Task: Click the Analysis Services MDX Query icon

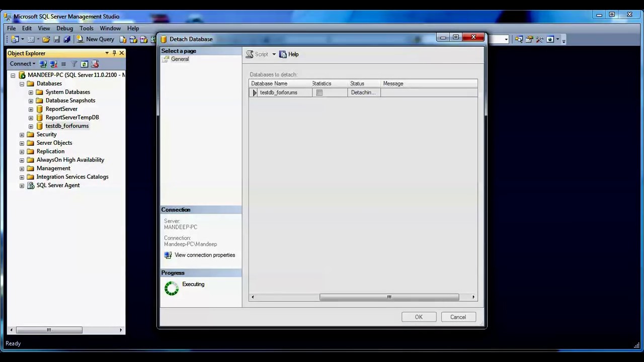Action: click(x=133, y=39)
